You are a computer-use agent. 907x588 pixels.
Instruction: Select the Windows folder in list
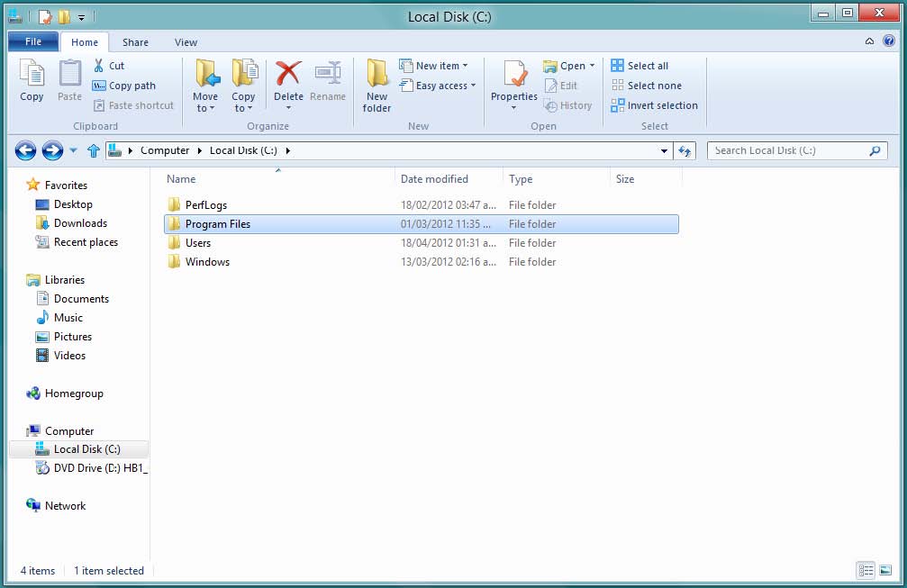(207, 262)
